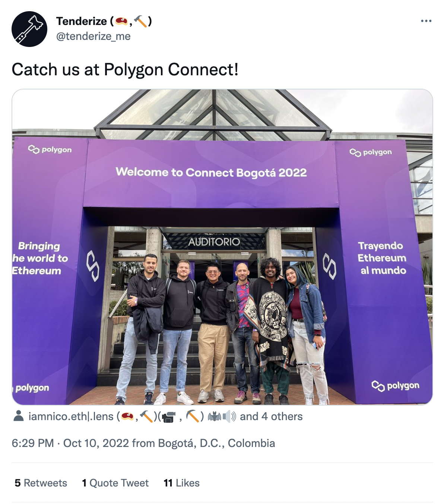Open the Bogotá, D.C., Colombia location link
The image size is (441, 504).
click(216, 443)
